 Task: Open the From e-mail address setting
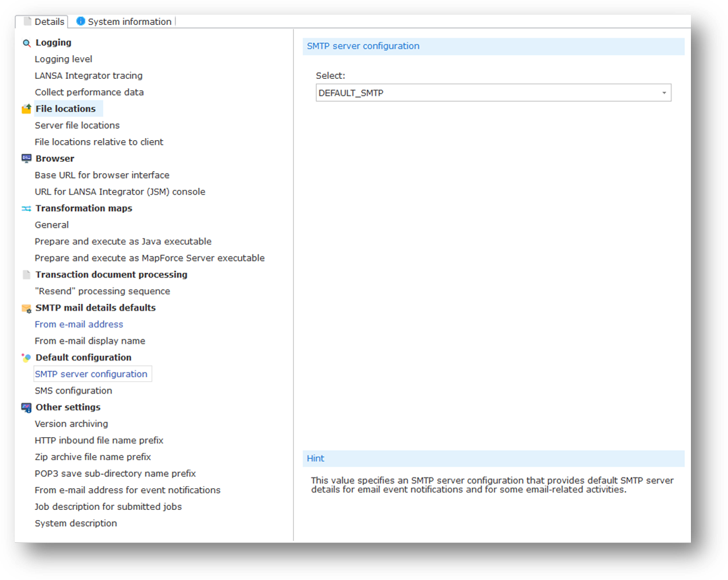coord(79,324)
